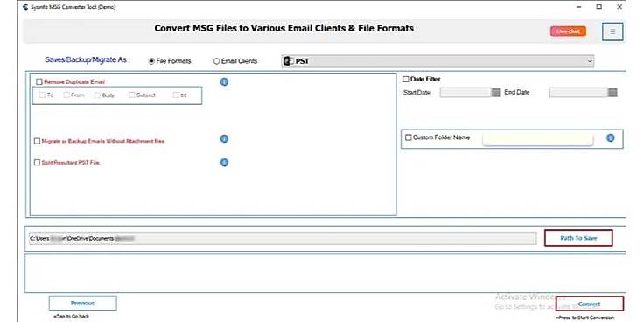The width and height of the screenshot is (644, 322).
Task: Open the End Date calendar picker
Action: pos(612,93)
